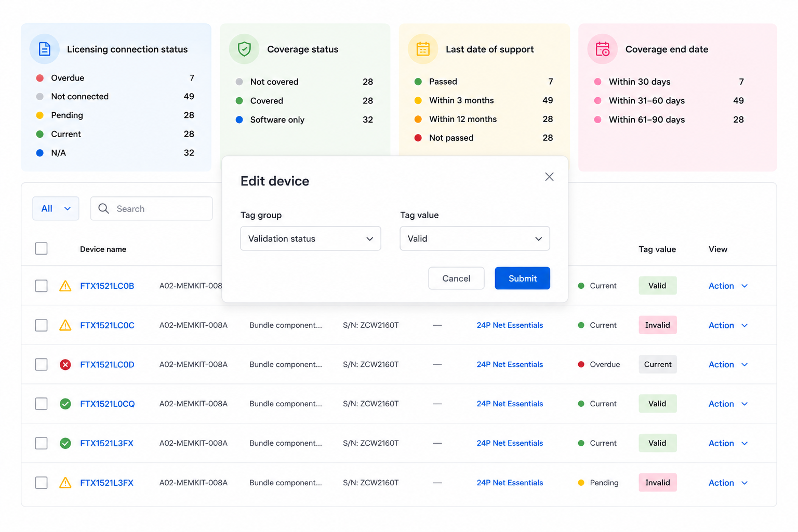Expand the Action menu for FTX1521LC0B

pyautogui.click(x=728, y=286)
